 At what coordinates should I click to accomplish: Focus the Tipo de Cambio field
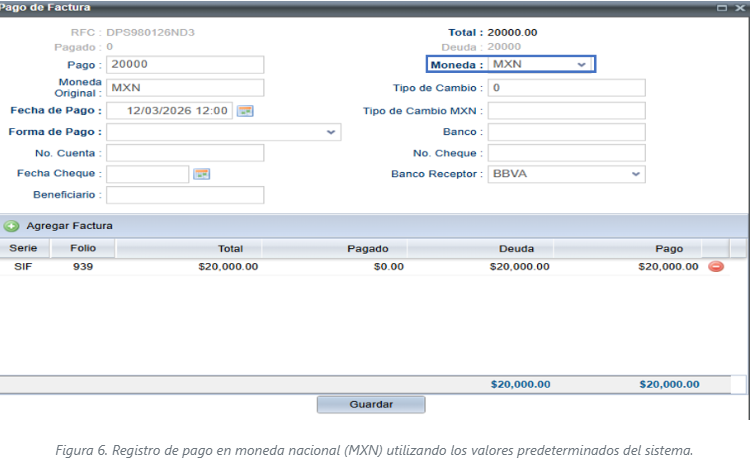coord(566,88)
